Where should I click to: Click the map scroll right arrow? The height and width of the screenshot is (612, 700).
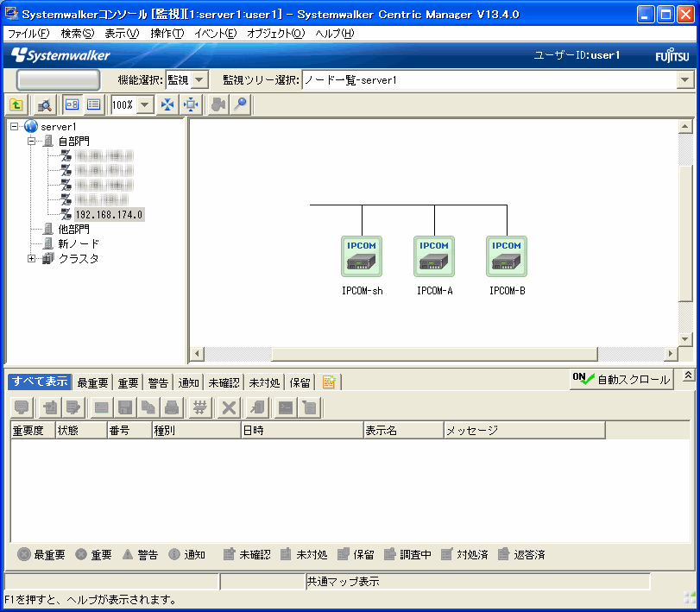coord(670,354)
